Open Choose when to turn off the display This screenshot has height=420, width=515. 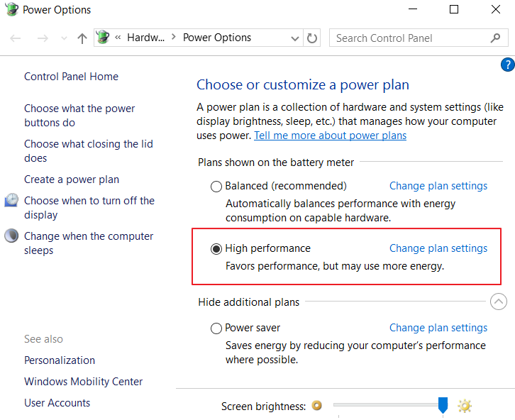click(89, 208)
